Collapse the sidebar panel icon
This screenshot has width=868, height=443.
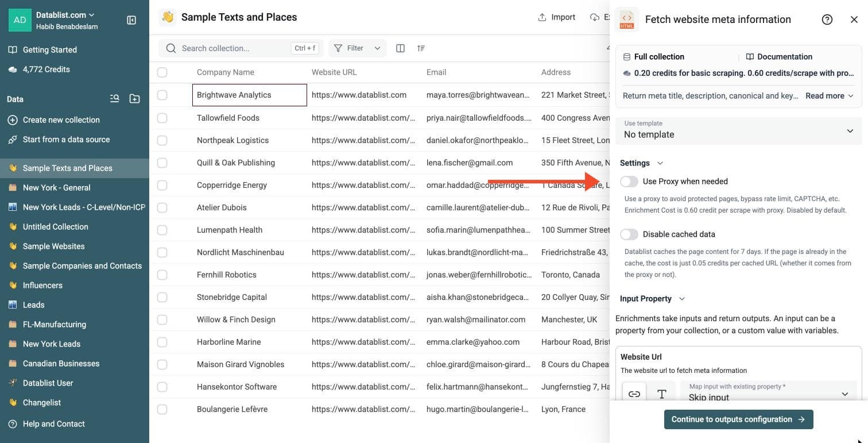coord(131,20)
